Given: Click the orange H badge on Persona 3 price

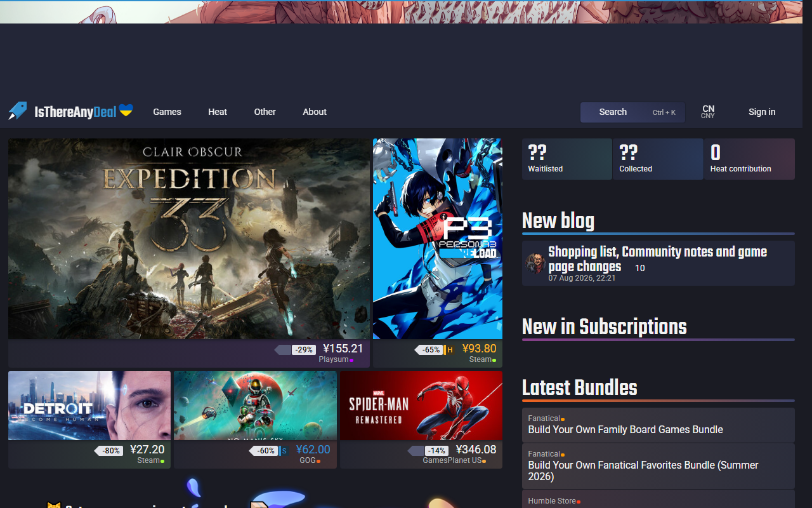Looking at the screenshot, I should point(450,349).
